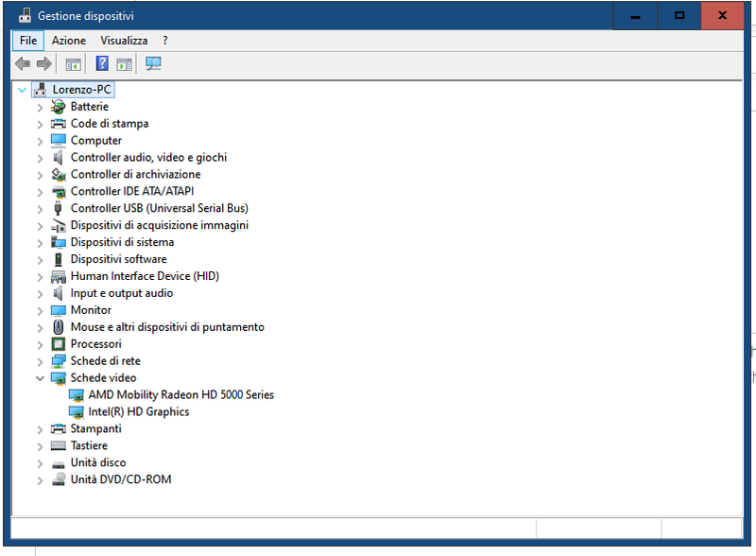
Task: Click the Back arrow toolbar icon
Action: point(23,63)
